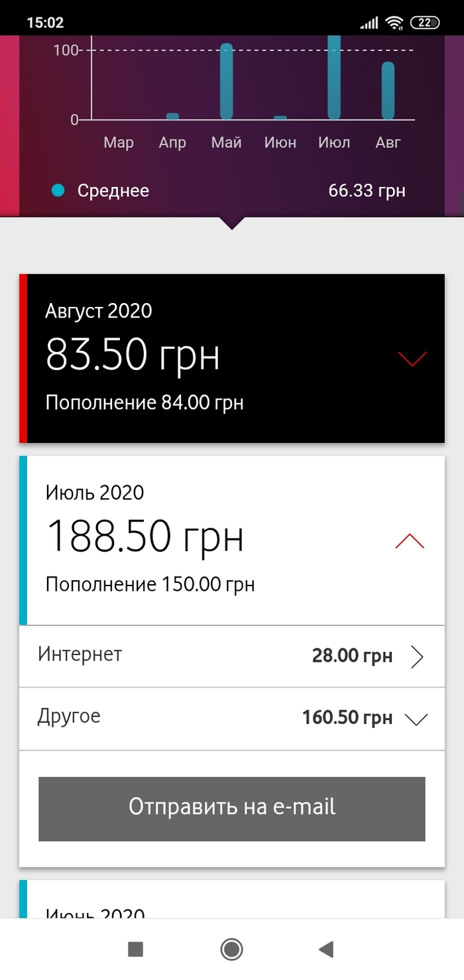The height and width of the screenshot is (980, 464).
Task: Tap the Июн month label
Action: point(280,143)
